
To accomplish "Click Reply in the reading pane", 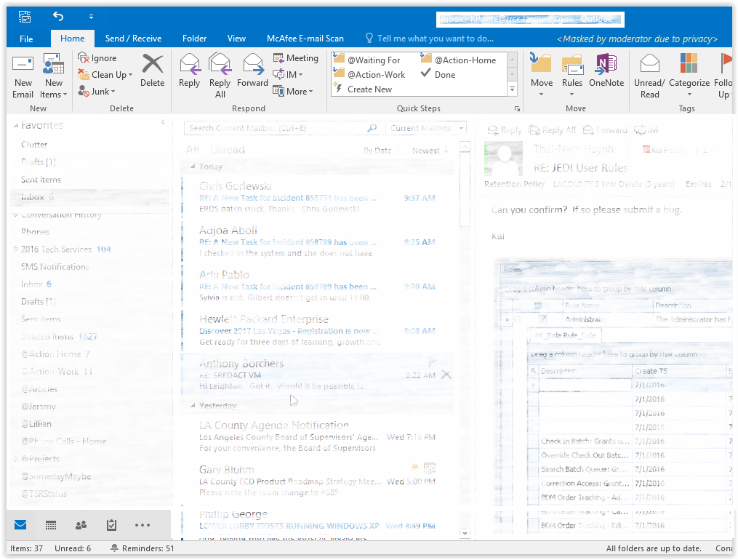I will 505,130.
